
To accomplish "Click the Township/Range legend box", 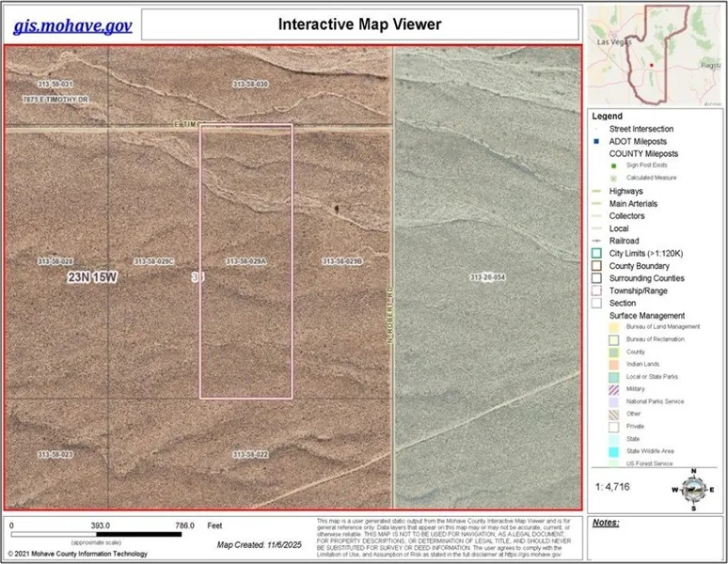I will [595, 290].
